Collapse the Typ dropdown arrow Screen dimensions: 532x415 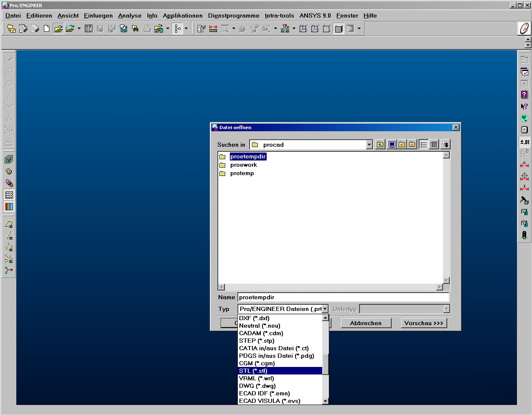tap(325, 309)
